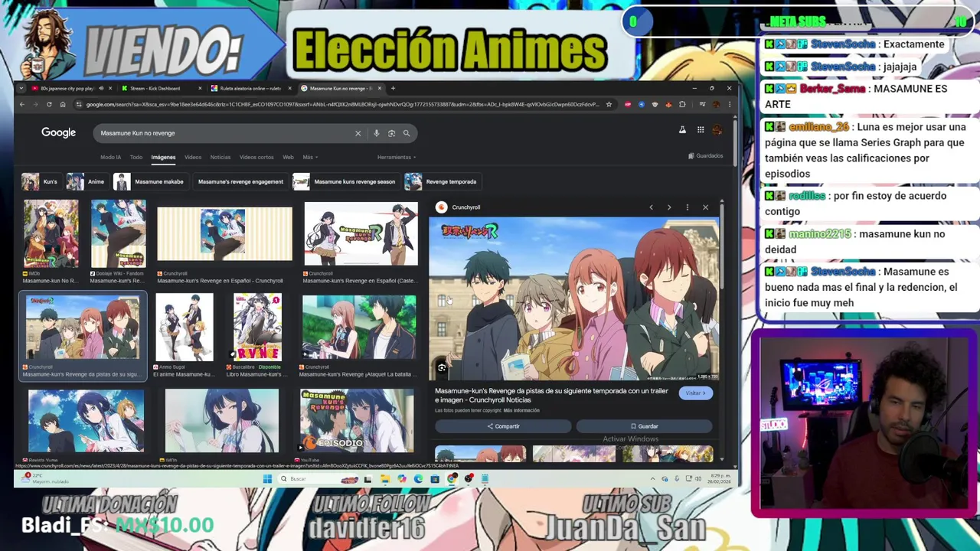Click the Visitar button

click(695, 393)
